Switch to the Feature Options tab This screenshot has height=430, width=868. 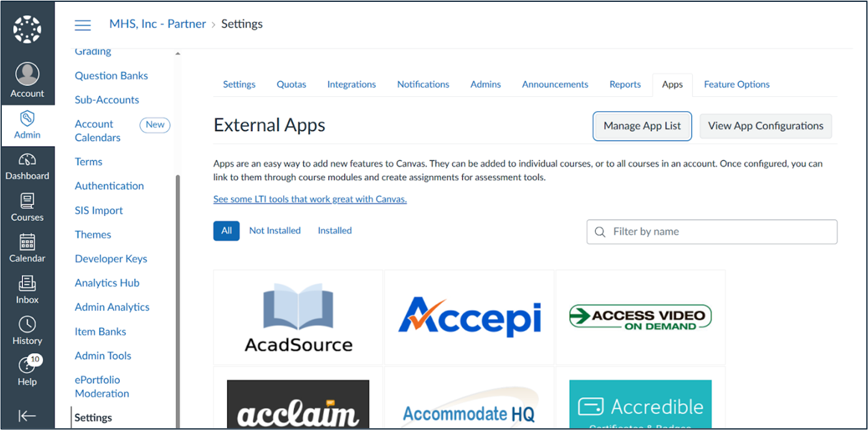point(736,84)
